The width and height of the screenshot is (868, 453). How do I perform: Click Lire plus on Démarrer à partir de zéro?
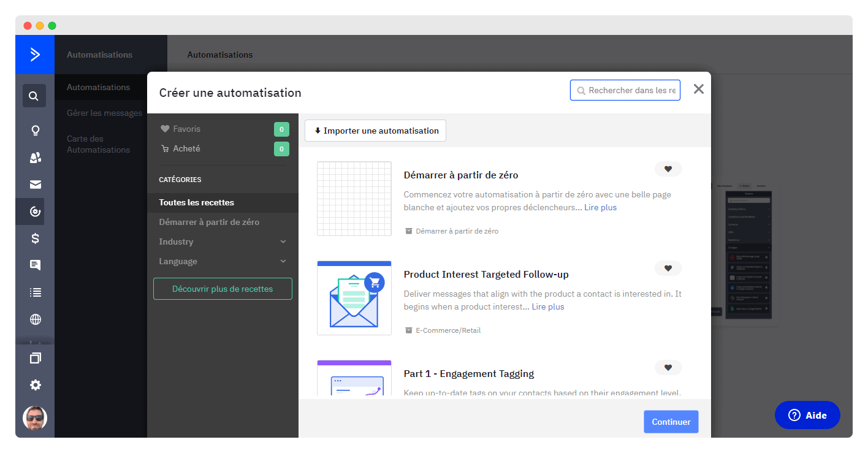click(600, 208)
